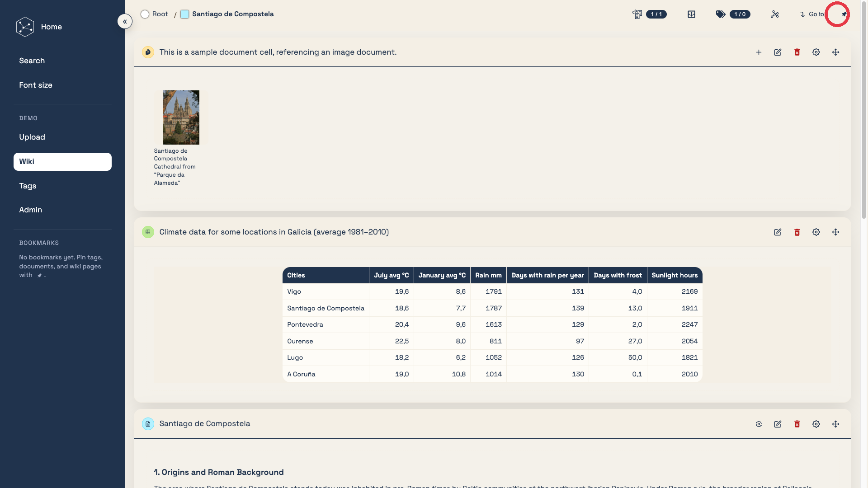Open the graph network view icon

[774, 14]
